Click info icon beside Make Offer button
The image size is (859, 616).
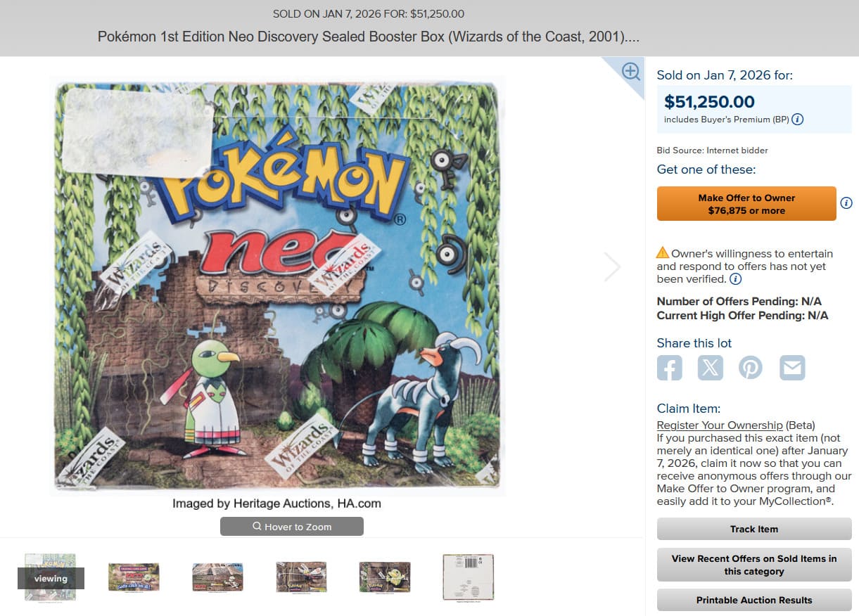[x=846, y=203]
